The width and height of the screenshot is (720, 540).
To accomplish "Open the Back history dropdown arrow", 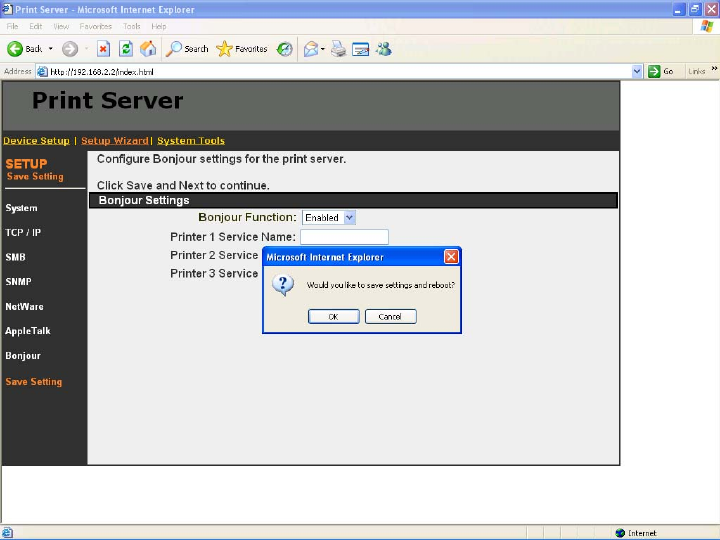I will point(51,49).
